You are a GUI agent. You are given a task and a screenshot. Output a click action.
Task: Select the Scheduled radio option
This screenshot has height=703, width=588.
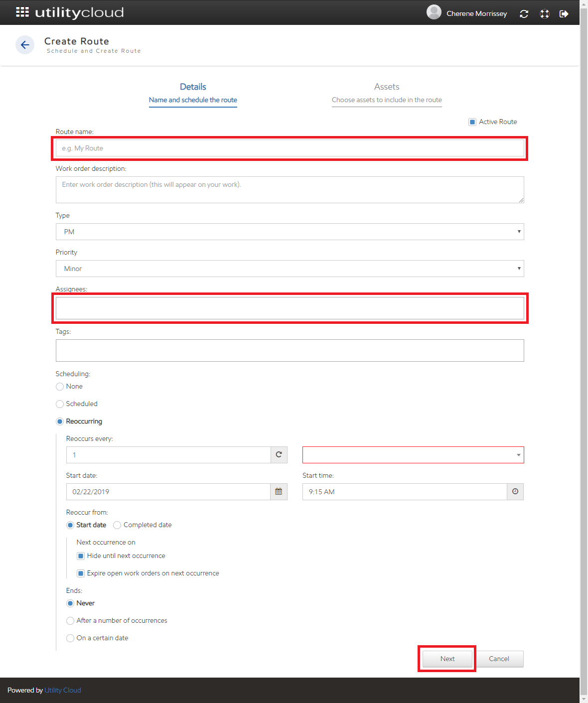pyautogui.click(x=60, y=404)
